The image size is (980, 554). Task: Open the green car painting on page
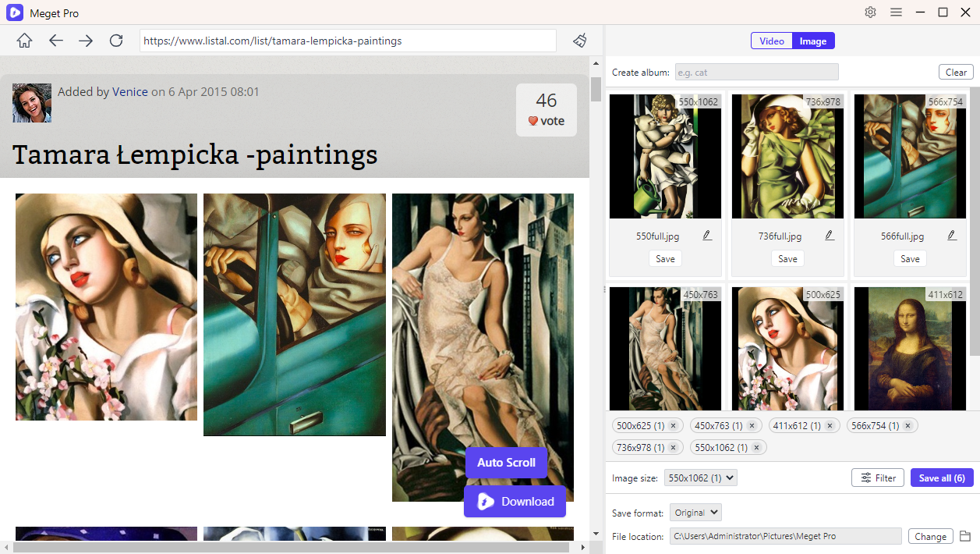point(295,314)
